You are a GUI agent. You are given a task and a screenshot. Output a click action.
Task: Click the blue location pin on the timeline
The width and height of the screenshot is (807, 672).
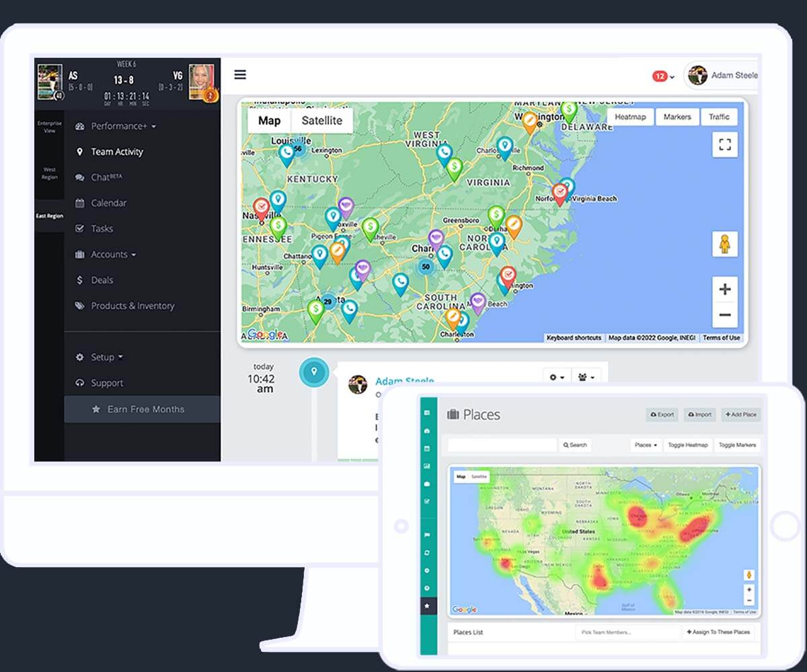tap(313, 372)
